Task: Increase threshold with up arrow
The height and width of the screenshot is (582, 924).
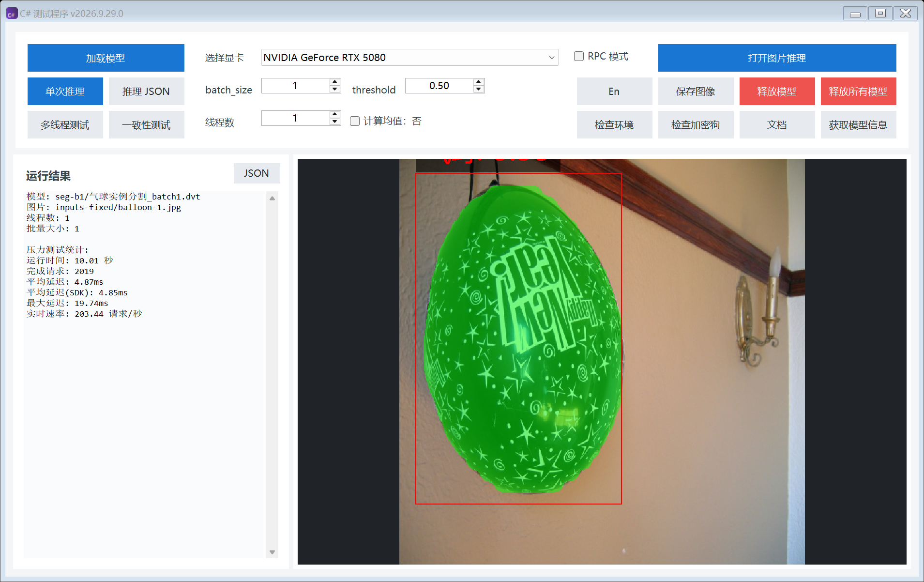Action: pos(479,82)
